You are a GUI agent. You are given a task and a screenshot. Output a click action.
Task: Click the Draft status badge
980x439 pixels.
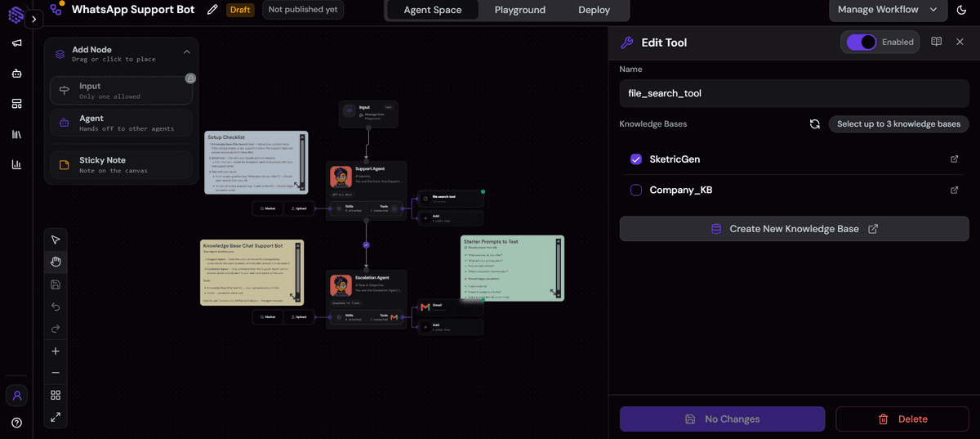[240, 10]
